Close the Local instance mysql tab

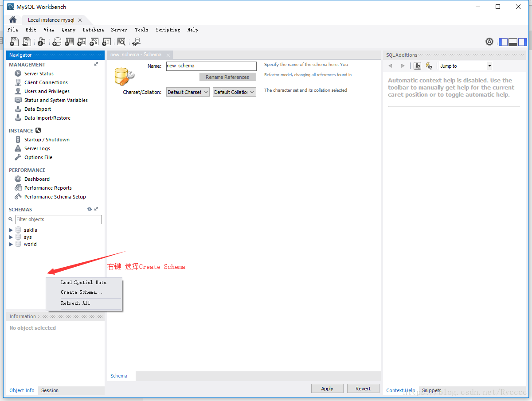80,20
